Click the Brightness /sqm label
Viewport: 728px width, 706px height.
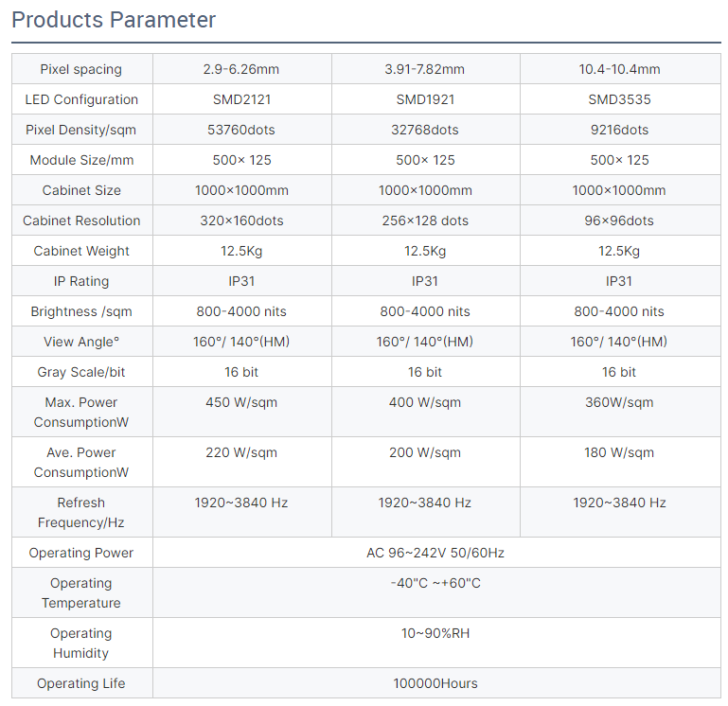81,311
